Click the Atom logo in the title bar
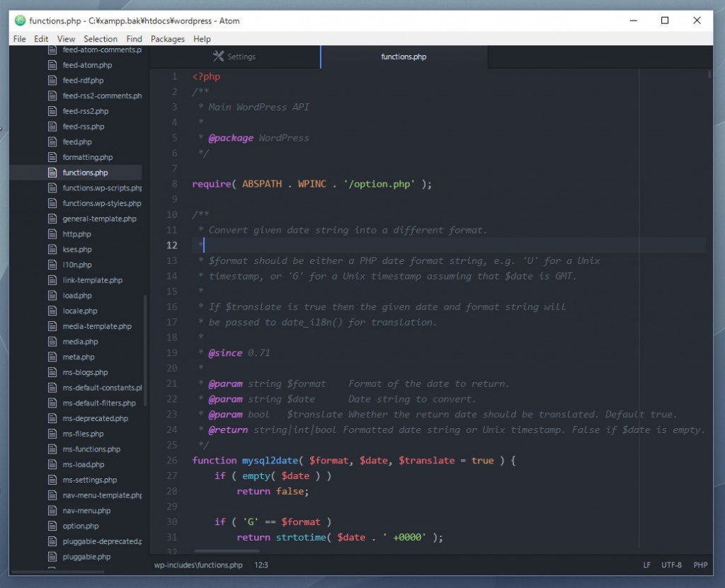This screenshot has width=725, height=588. [20, 21]
